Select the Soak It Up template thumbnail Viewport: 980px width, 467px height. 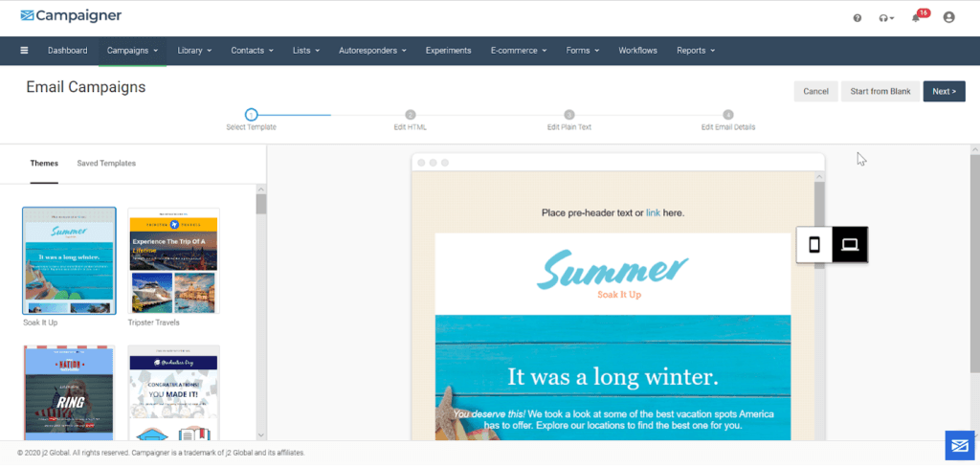[x=69, y=260]
